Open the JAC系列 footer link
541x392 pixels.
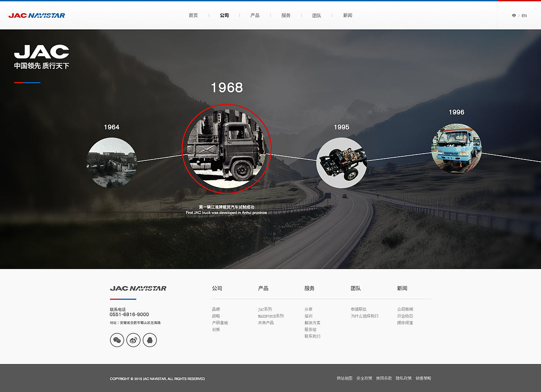click(x=265, y=310)
